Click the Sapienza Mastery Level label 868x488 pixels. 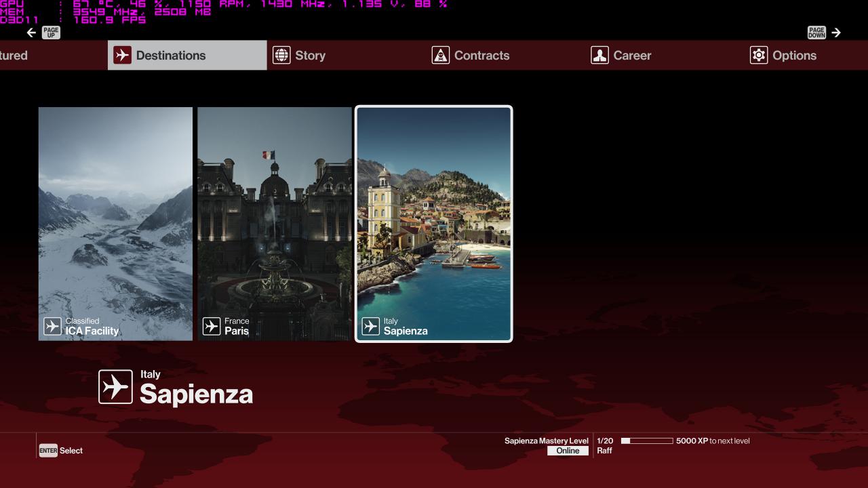pyautogui.click(x=547, y=441)
